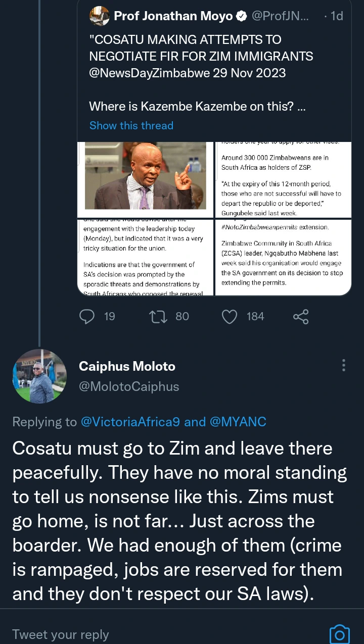The width and height of the screenshot is (364, 644).
Task: Tap the Tweet your reply field
Action: 61,634
